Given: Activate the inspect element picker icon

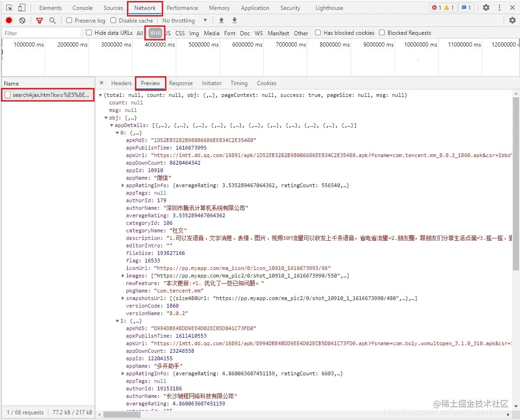Looking at the screenshot, I should (x=9, y=8).
